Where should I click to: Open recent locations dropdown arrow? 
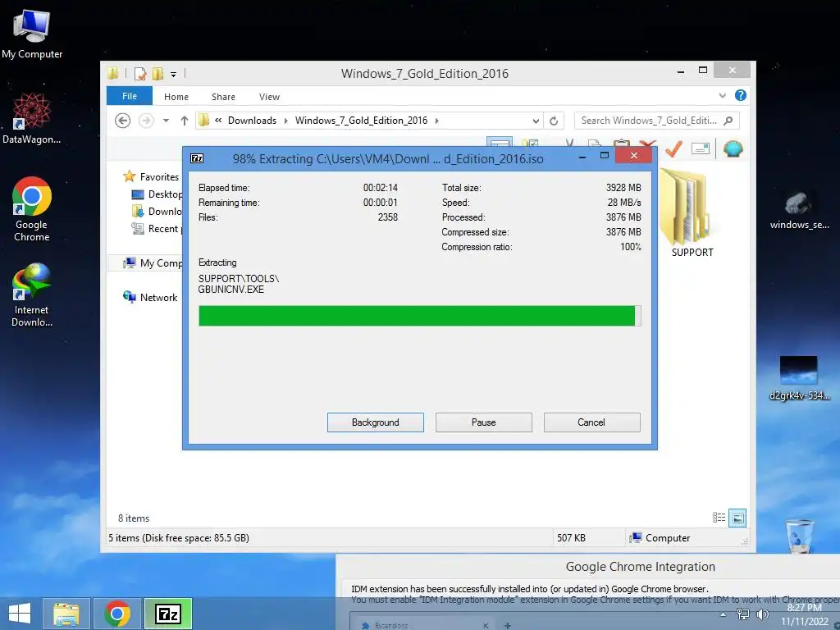(166, 121)
